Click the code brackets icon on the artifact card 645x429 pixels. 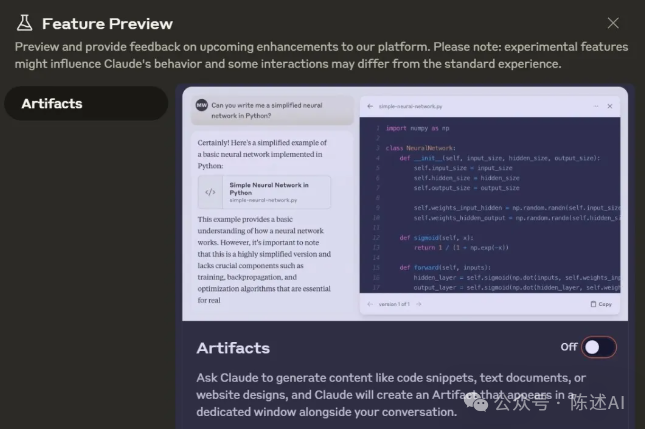coord(210,192)
